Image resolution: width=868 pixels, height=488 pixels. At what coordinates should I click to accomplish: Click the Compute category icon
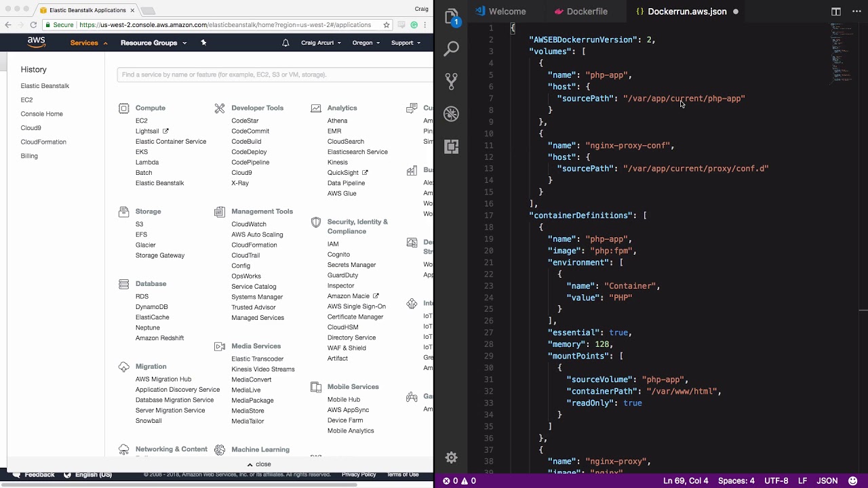coord(123,108)
